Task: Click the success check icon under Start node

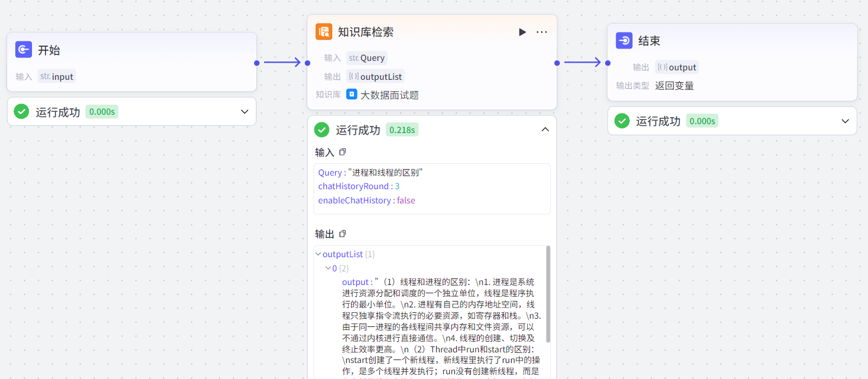Action: coord(22,112)
